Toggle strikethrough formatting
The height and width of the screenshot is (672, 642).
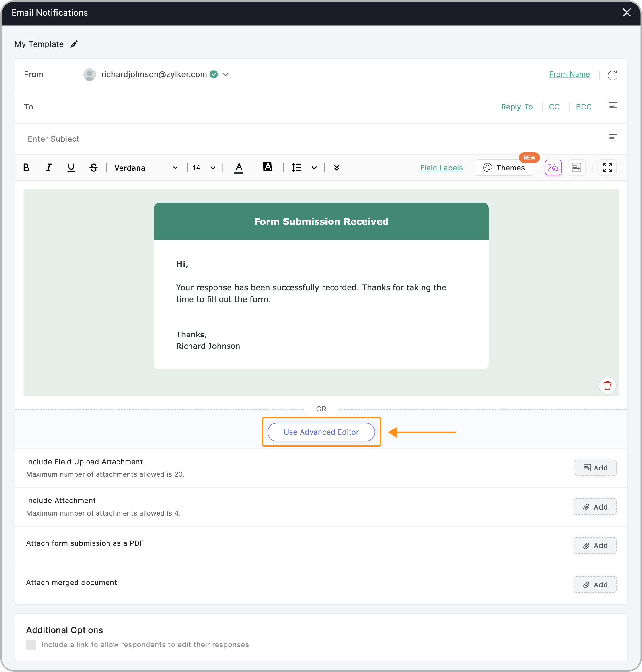93,168
